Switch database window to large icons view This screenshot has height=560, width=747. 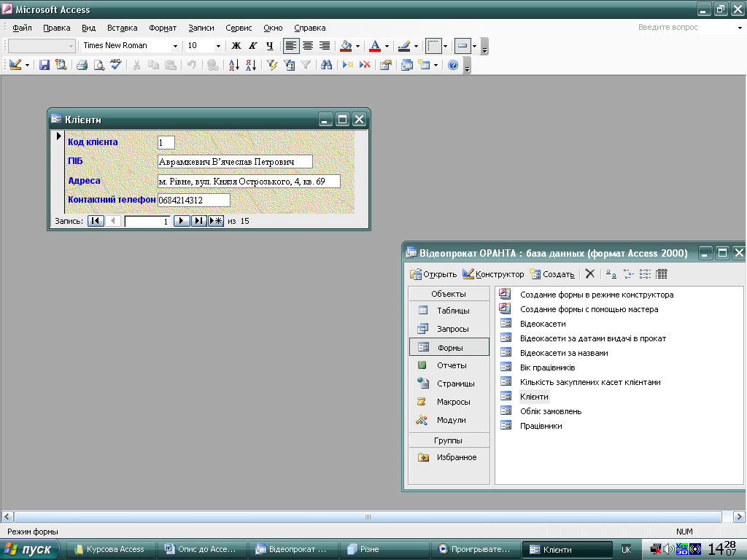click(611, 274)
